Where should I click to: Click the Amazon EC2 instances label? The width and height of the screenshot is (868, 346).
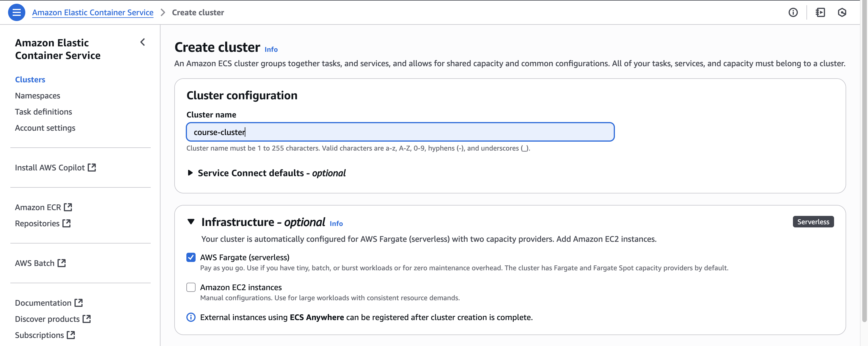point(241,287)
